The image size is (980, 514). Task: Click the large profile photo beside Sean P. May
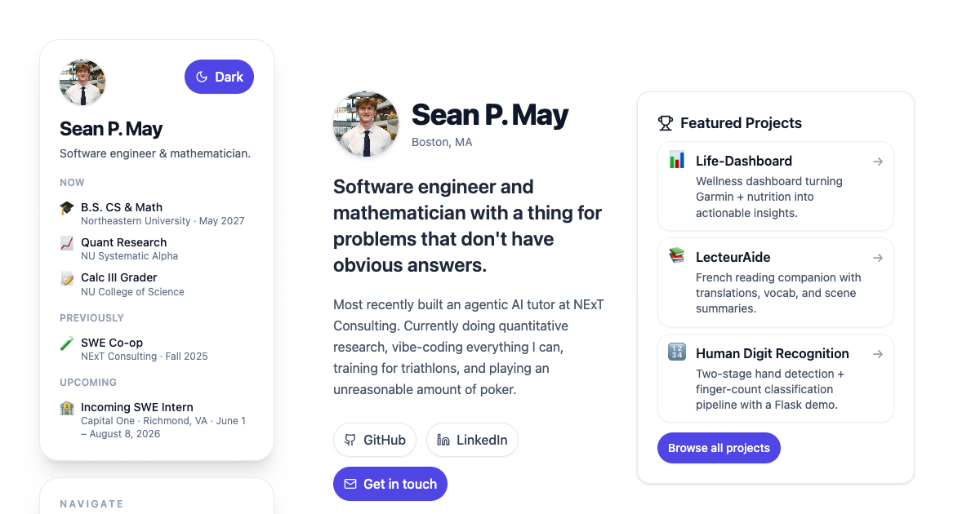coord(366,125)
